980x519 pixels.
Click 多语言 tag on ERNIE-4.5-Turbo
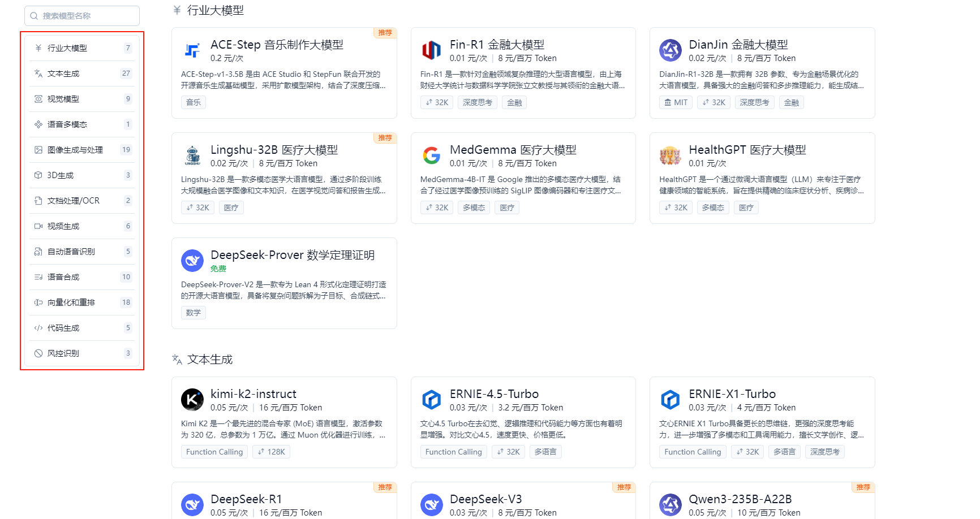[545, 452]
